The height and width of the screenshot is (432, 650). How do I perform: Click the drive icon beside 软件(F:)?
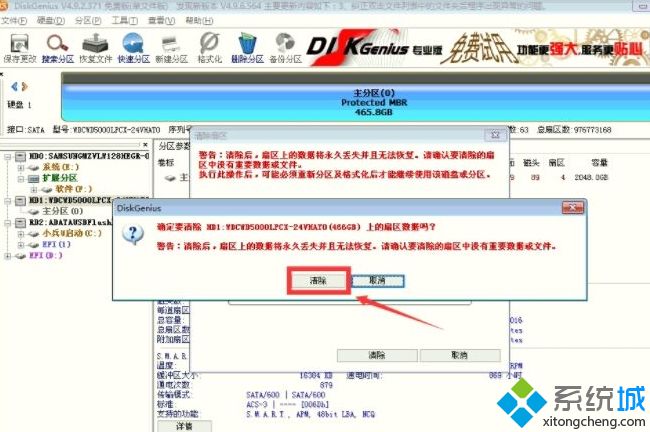coord(47,189)
